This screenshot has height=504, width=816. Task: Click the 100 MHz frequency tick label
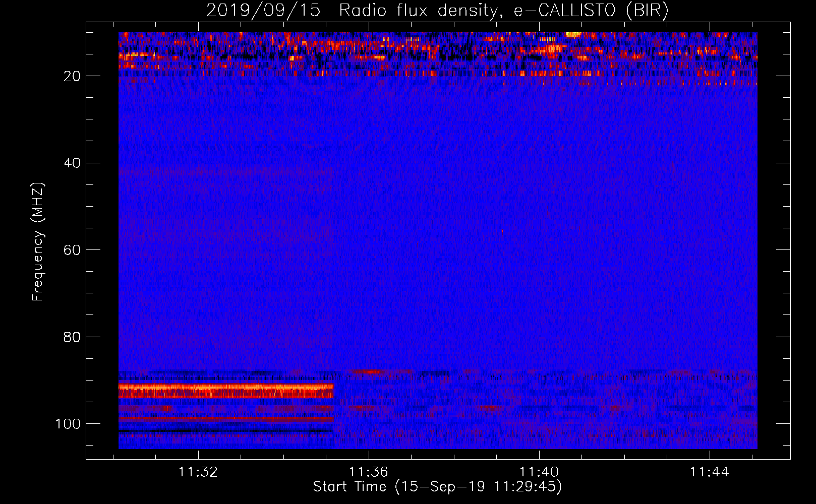(x=68, y=424)
